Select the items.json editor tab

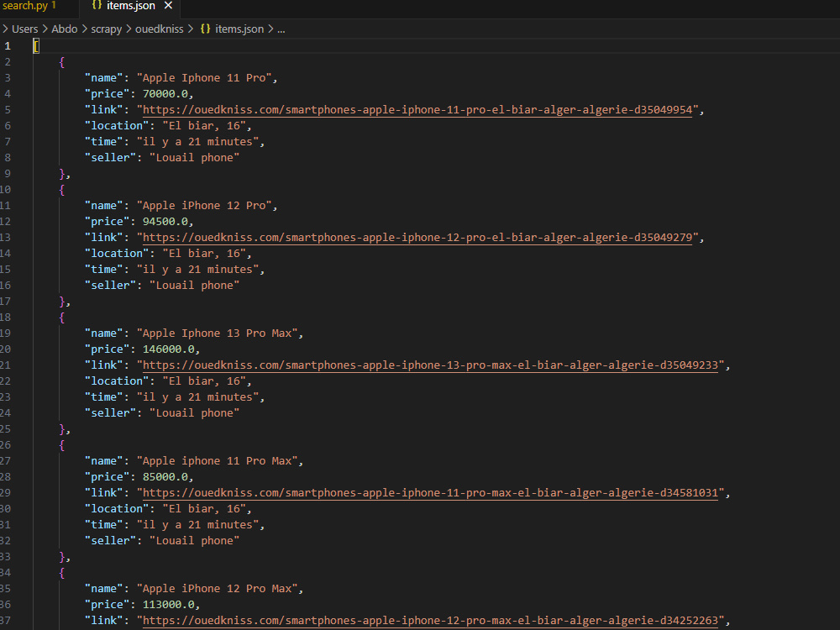click(129, 6)
